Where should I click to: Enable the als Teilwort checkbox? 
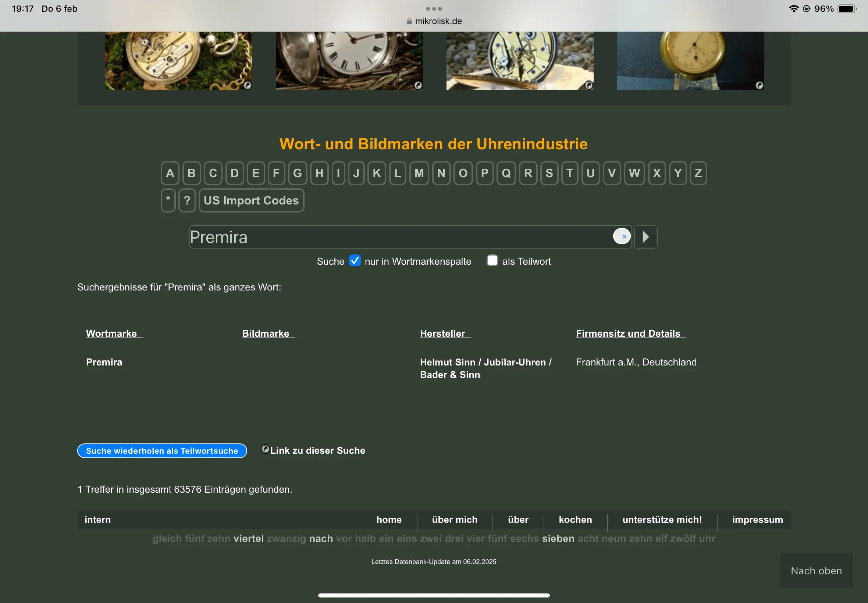[x=492, y=261]
